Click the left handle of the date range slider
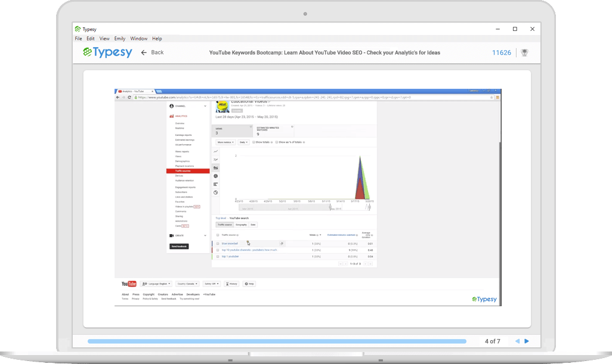Viewport: 612px width, 364px height. [x=330, y=207]
